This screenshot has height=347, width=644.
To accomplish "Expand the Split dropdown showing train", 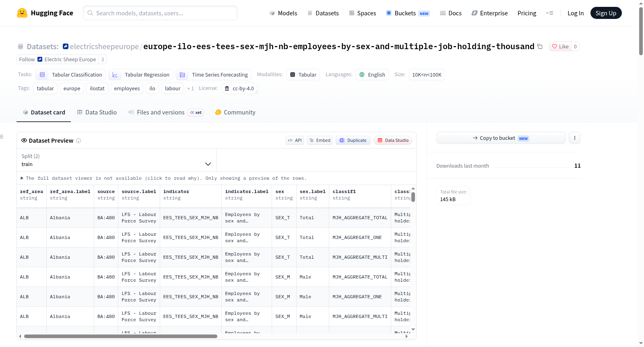I will click(x=116, y=160).
